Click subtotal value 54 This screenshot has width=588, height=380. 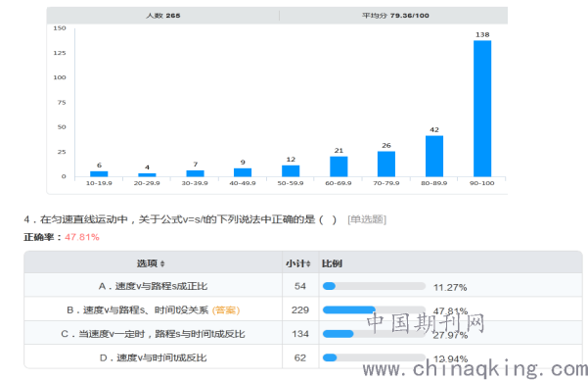(300, 286)
